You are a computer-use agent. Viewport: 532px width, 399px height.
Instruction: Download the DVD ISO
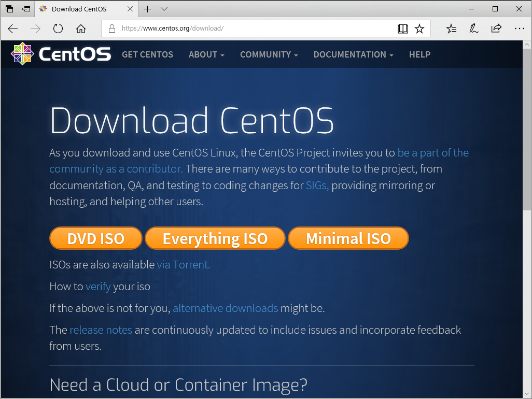[x=95, y=238]
